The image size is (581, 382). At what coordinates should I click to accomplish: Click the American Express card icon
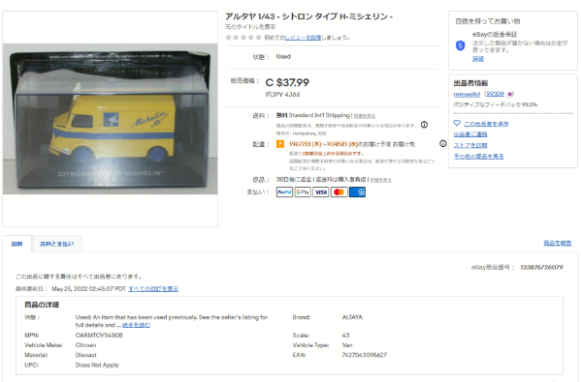[357, 192]
